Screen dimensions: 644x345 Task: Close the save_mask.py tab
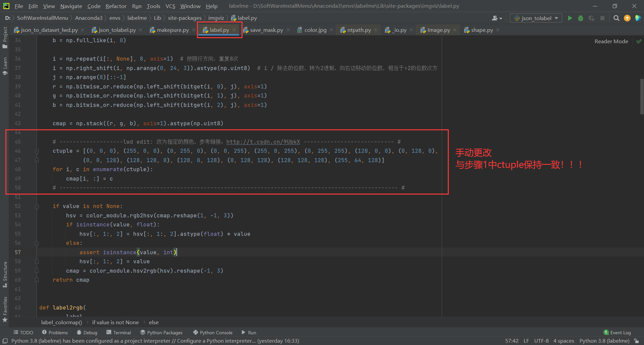[288, 30]
